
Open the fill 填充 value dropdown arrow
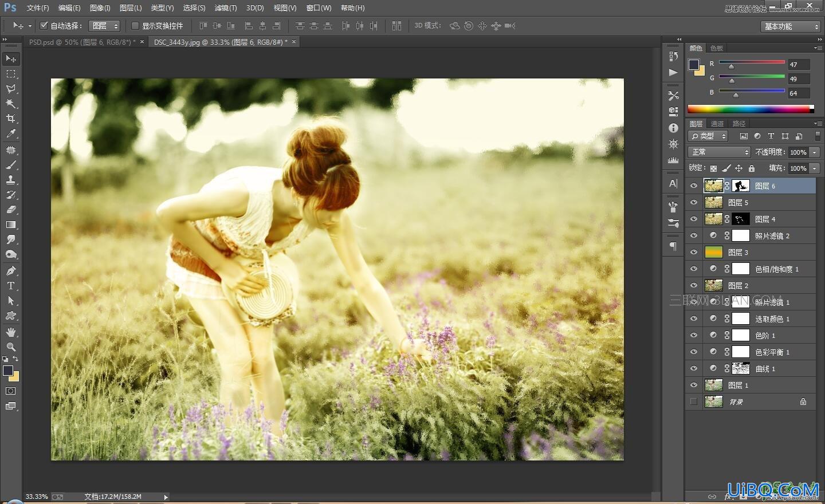(815, 168)
